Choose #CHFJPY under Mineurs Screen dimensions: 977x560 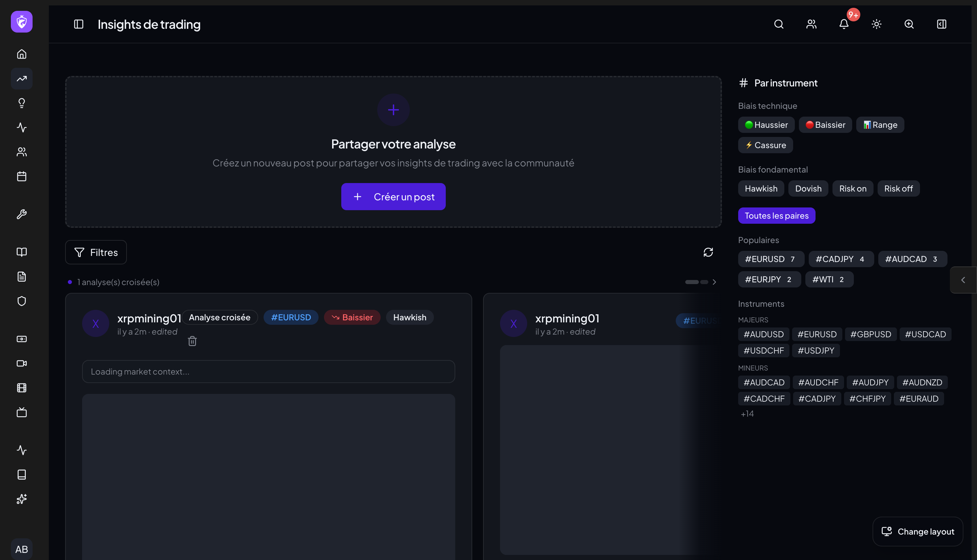[x=867, y=398]
